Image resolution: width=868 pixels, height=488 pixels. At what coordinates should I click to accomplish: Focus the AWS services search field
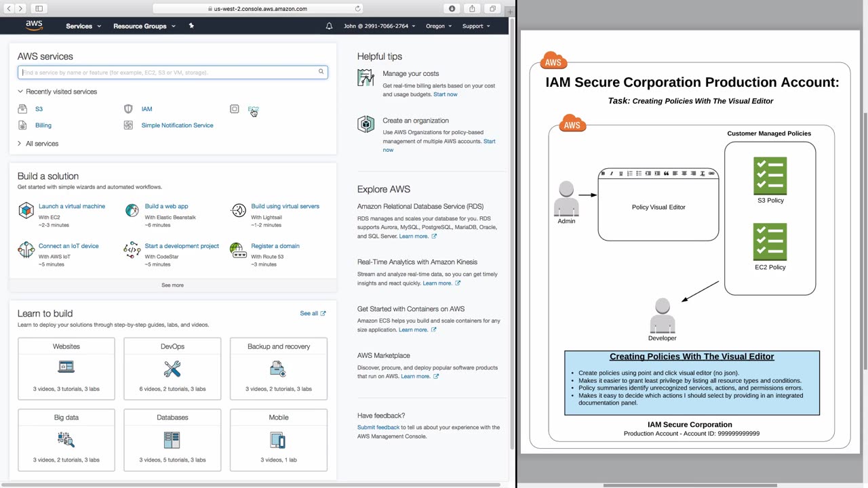tap(172, 72)
